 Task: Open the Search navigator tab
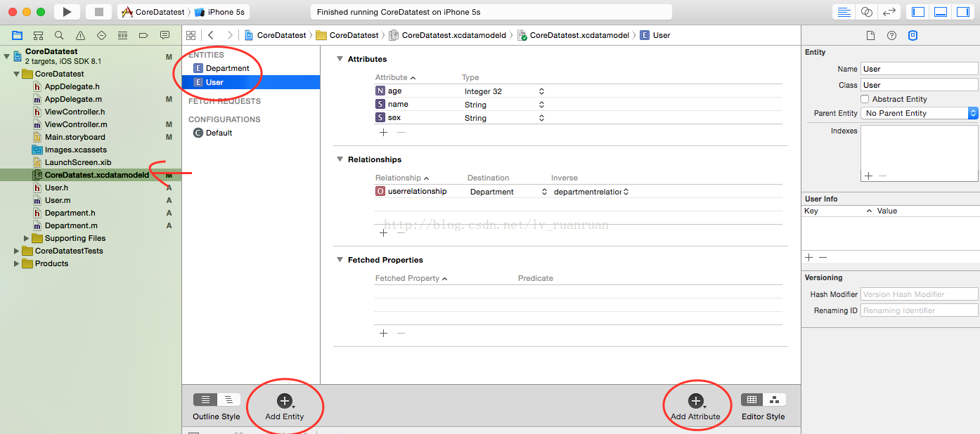click(x=59, y=35)
